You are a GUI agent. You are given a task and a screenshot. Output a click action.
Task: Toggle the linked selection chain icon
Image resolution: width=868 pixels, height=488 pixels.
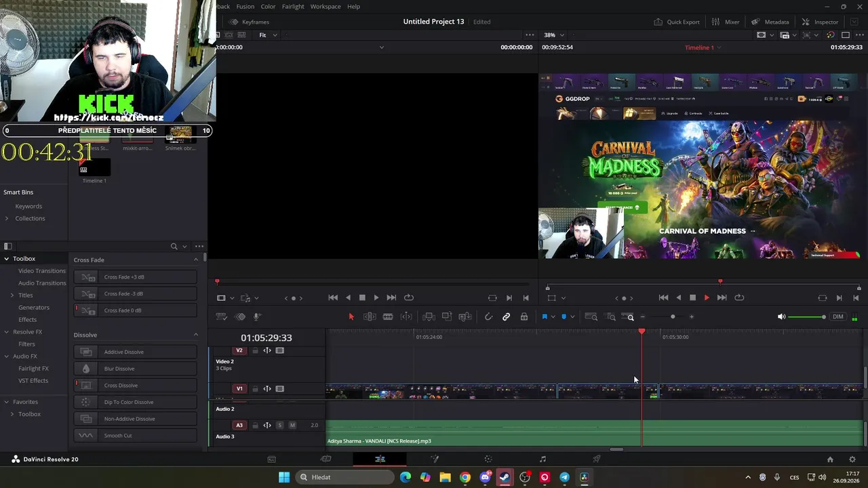(x=506, y=317)
